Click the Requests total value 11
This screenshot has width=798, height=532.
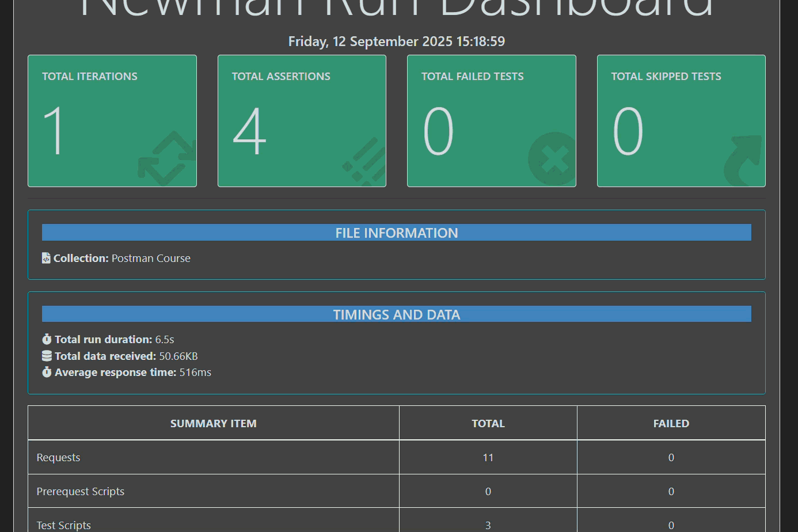[x=488, y=457]
